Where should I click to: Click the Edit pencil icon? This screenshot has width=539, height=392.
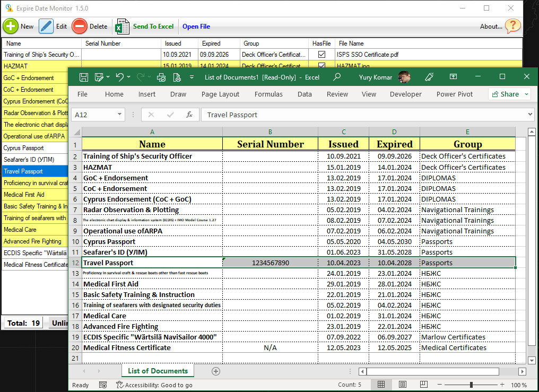[46, 26]
